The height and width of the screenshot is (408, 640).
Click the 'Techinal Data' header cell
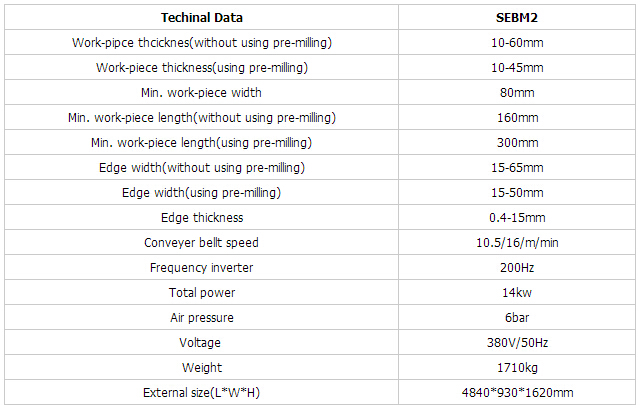click(x=201, y=18)
